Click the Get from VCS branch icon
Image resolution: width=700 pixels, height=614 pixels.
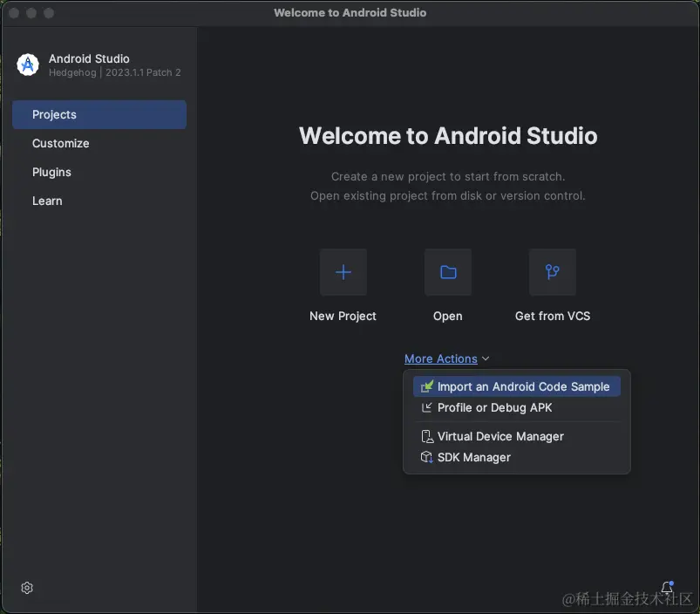tap(553, 272)
